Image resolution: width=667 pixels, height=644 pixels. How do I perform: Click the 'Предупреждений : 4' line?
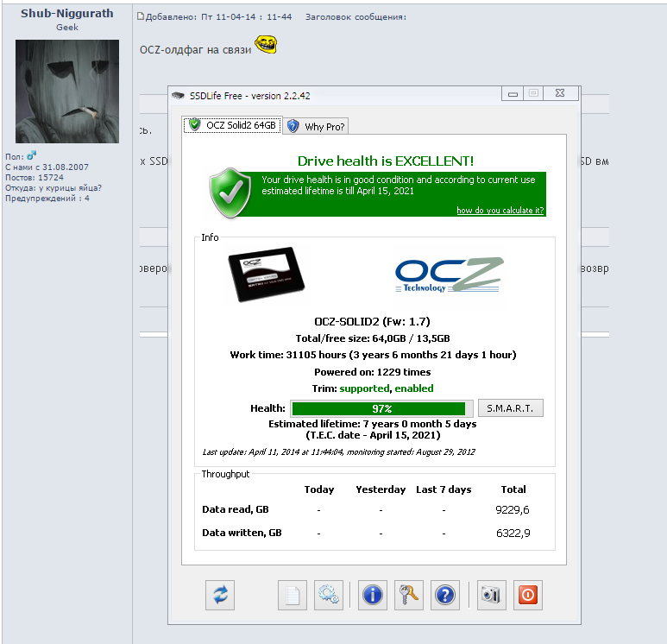click(47, 199)
